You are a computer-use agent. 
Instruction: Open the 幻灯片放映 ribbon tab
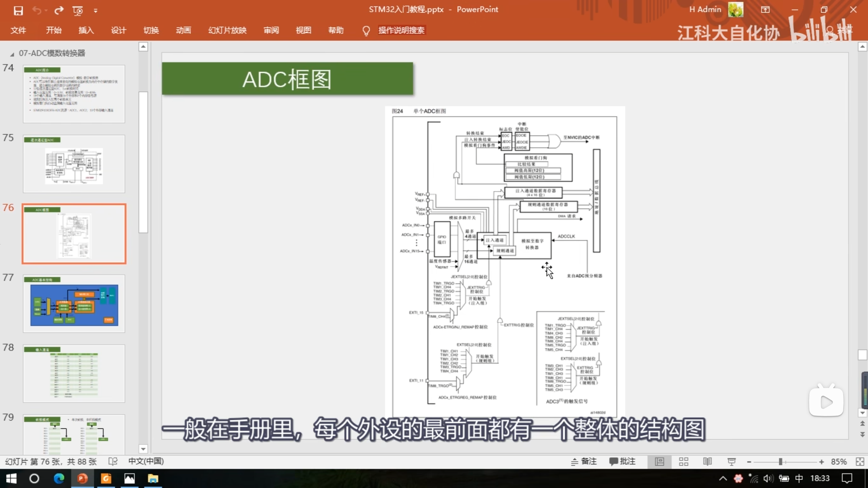pyautogui.click(x=227, y=30)
